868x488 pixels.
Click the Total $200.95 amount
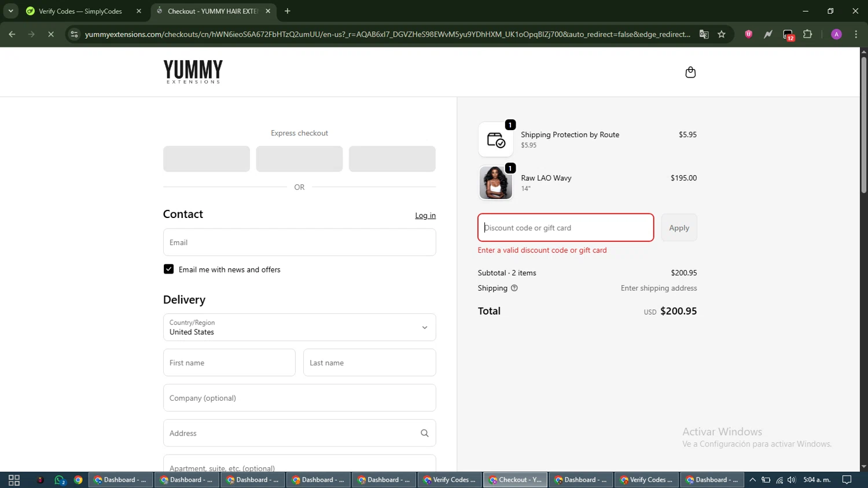678,311
